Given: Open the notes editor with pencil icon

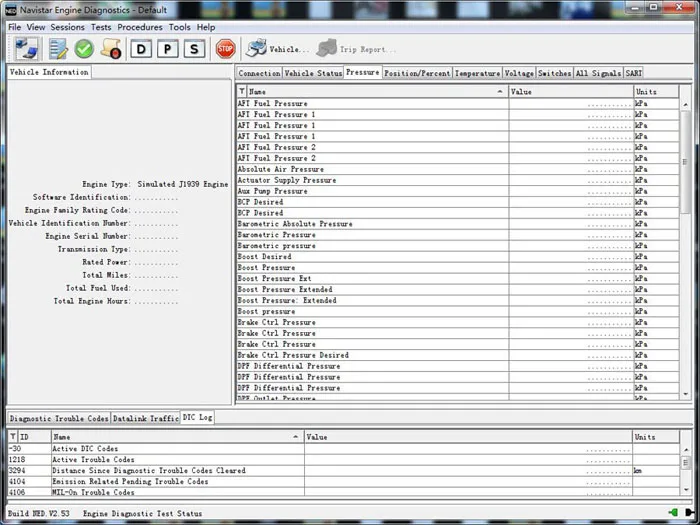Looking at the screenshot, I should [x=58, y=49].
